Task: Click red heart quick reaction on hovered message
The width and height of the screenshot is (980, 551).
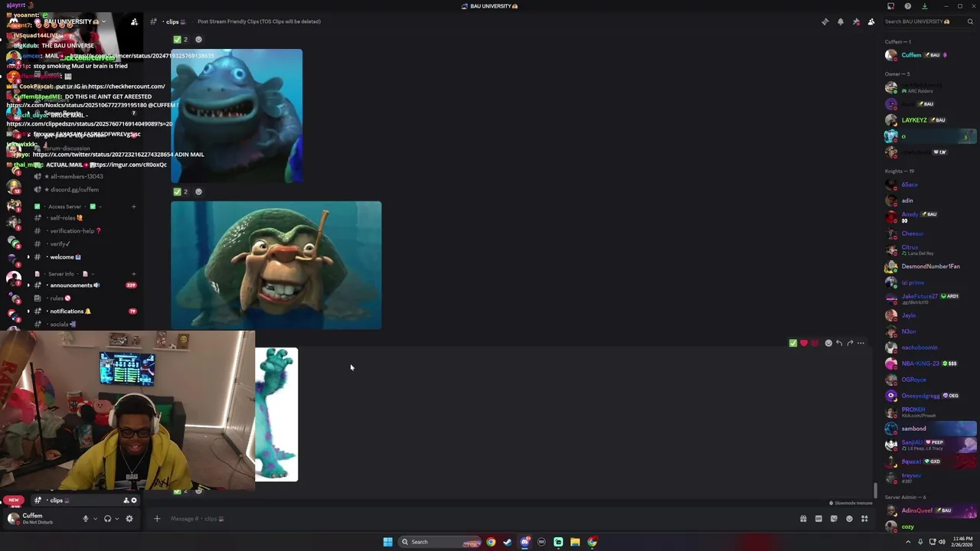Action: click(804, 343)
